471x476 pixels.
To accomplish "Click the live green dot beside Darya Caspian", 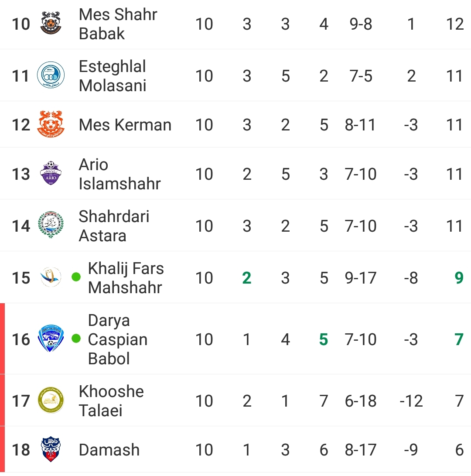I will (76, 338).
